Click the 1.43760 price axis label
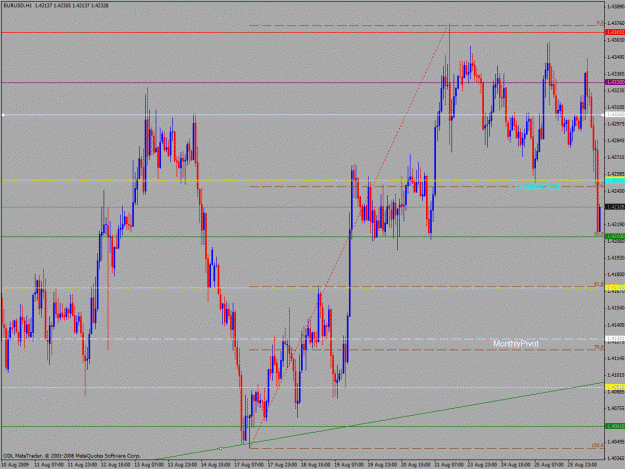The width and height of the screenshot is (625, 469). click(616, 23)
